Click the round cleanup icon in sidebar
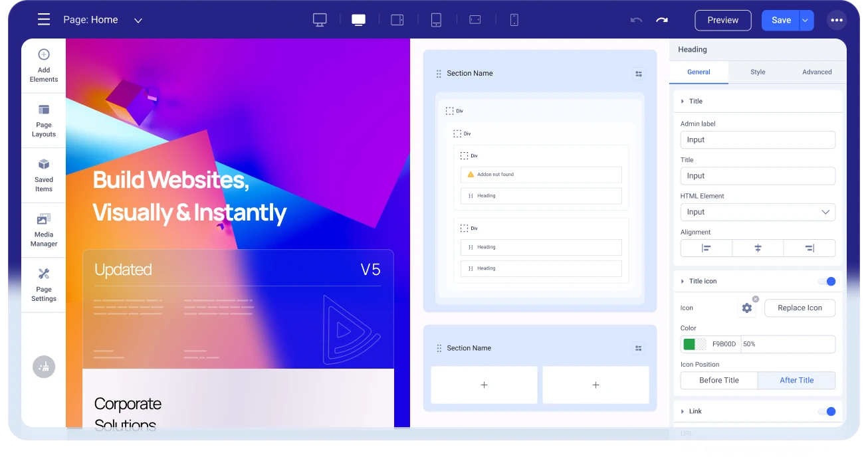This screenshot has width=868, height=459. coord(44,367)
